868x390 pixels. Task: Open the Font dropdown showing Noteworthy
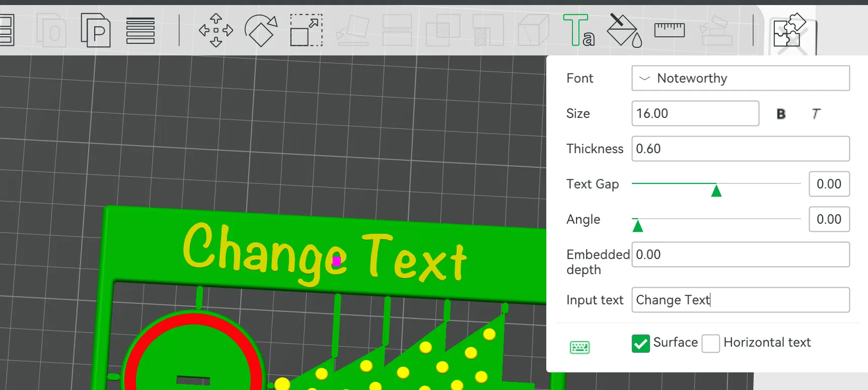coord(741,78)
